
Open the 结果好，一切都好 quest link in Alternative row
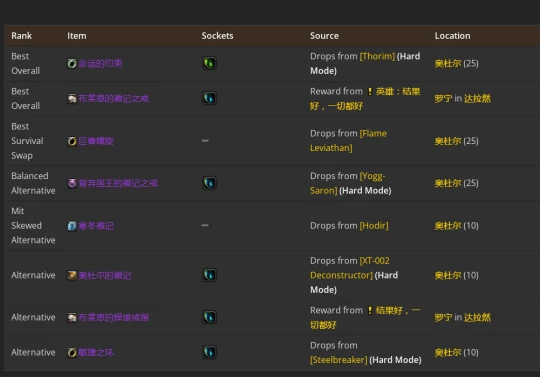point(365,318)
